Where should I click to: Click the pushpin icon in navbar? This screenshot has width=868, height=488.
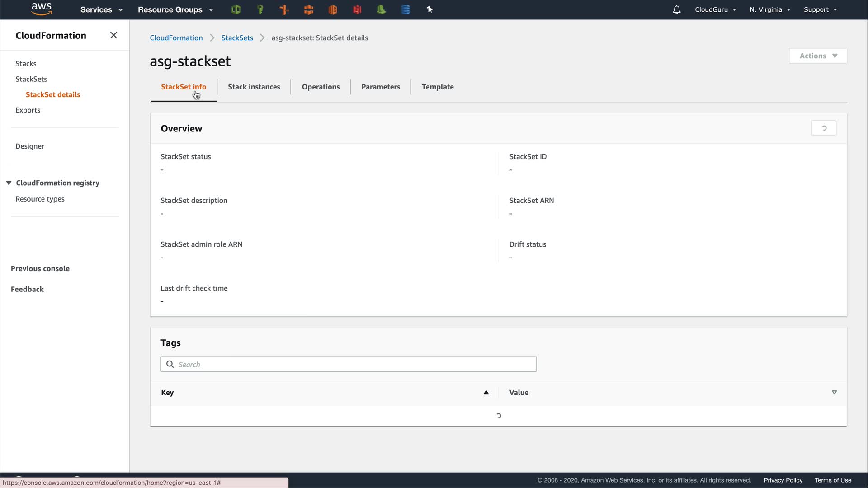coord(429,9)
